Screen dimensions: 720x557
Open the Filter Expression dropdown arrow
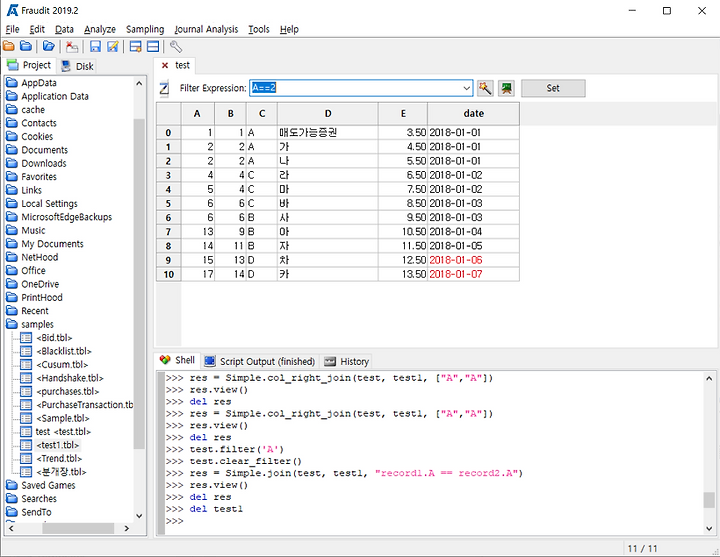[x=467, y=88]
